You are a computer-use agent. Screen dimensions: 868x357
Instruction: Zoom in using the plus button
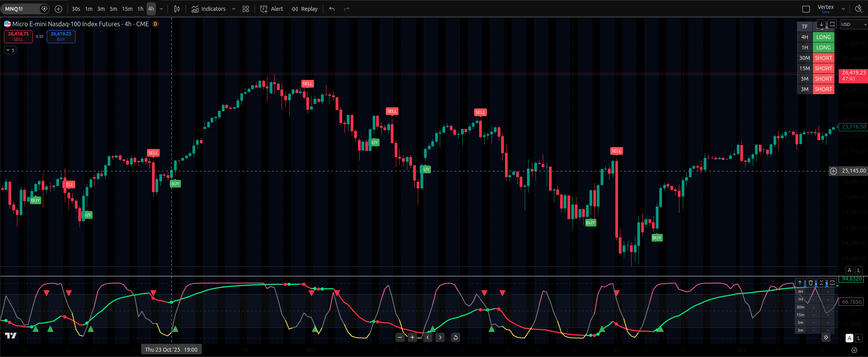tap(412, 338)
